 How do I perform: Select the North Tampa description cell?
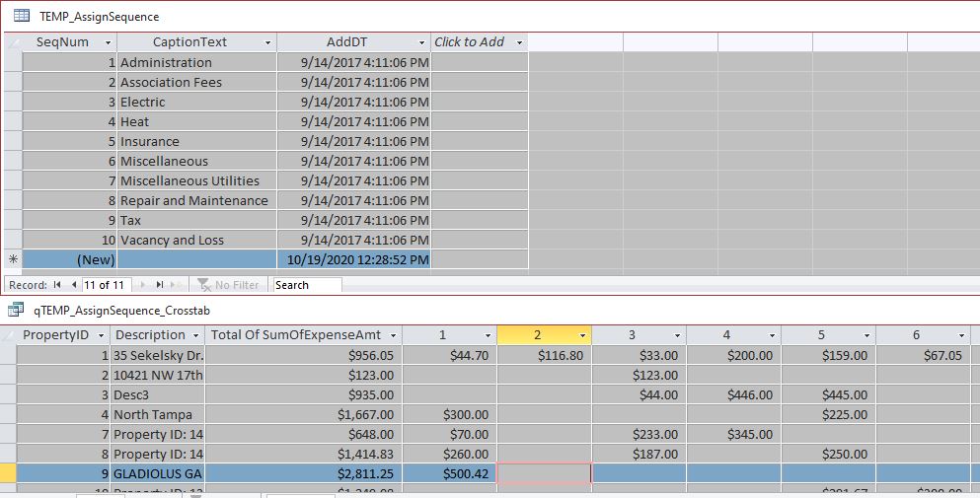pyautogui.click(x=157, y=414)
